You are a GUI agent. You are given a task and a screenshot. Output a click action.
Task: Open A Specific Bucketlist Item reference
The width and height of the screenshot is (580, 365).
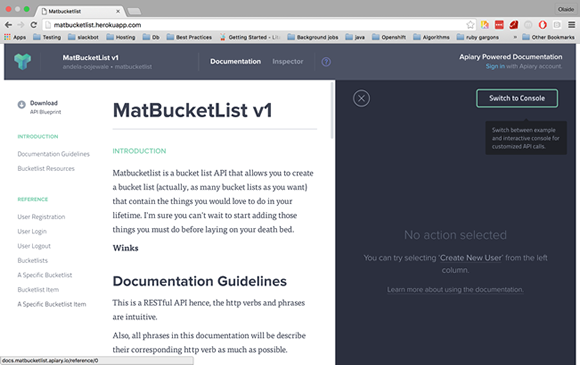(51, 304)
